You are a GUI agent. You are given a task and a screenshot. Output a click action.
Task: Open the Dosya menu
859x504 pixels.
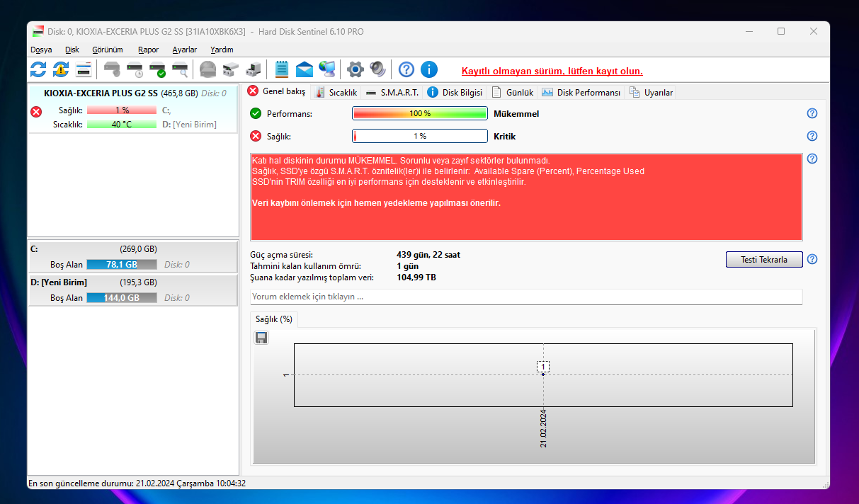(41, 50)
